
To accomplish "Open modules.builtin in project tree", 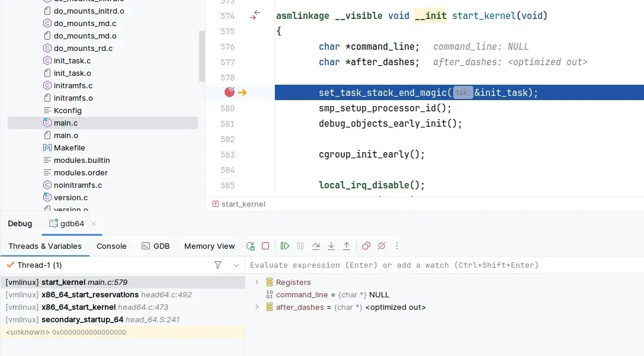I will tap(82, 160).
